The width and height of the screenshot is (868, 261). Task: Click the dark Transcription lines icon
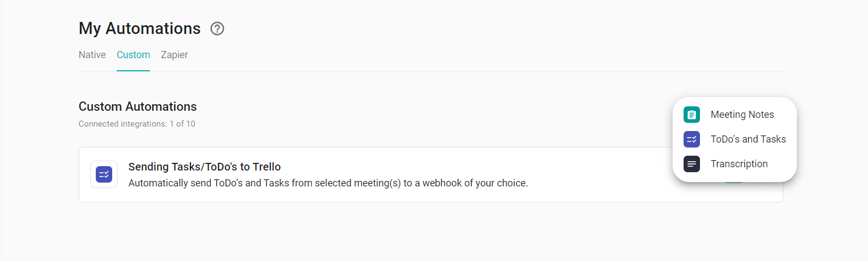coord(692,164)
